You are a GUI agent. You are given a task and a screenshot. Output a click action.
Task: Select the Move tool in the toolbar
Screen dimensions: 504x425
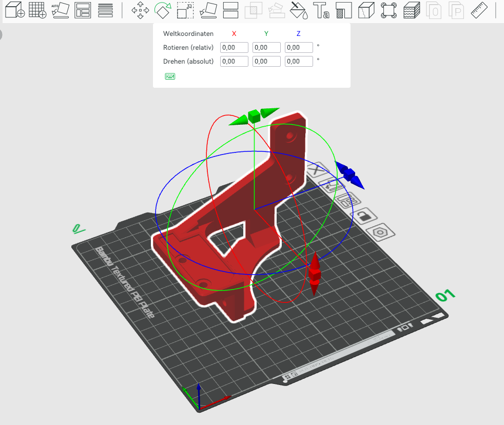pyautogui.click(x=140, y=10)
